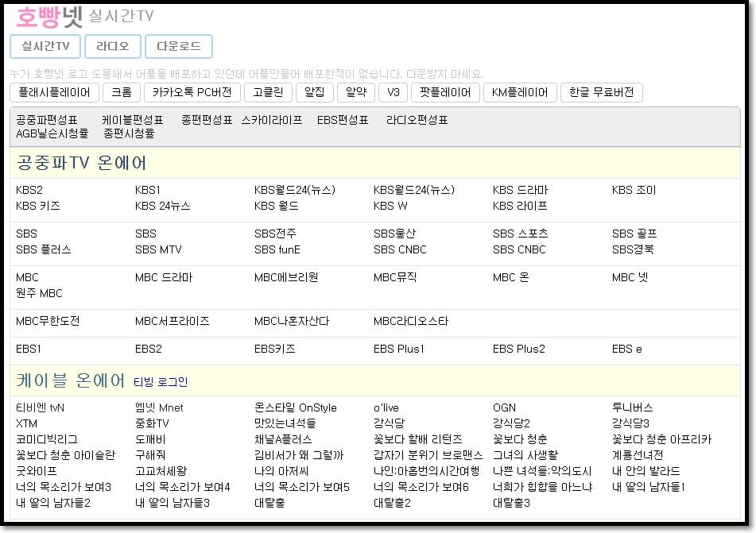The height and width of the screenshot is (533, 756).
Task: Open SBS경북 channel
Action: (633, 249)
